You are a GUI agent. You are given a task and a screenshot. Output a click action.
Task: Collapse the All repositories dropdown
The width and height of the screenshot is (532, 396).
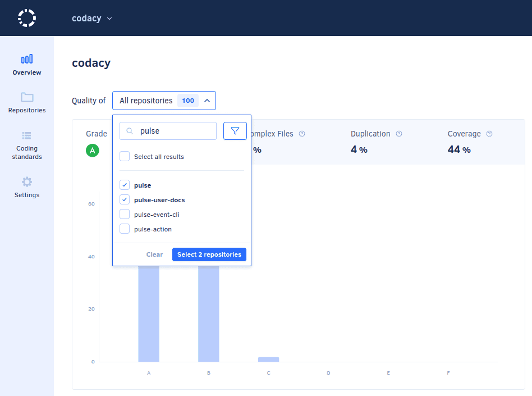coord(208,100)
